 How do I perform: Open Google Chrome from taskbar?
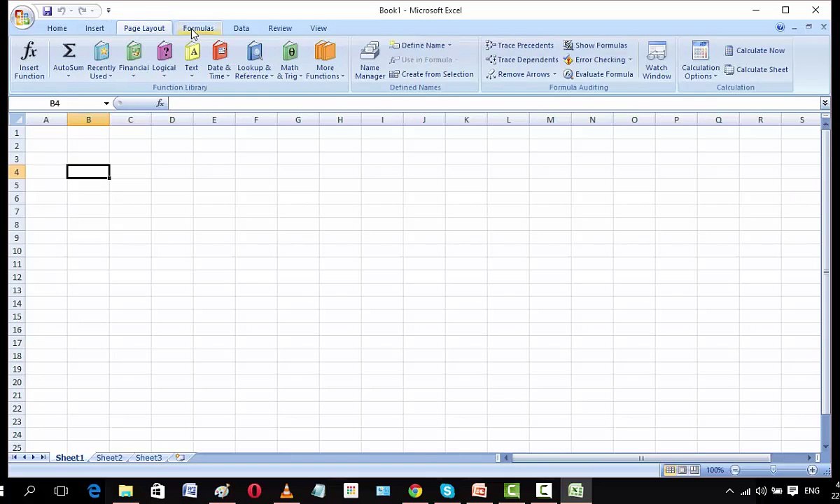point(415,491)
